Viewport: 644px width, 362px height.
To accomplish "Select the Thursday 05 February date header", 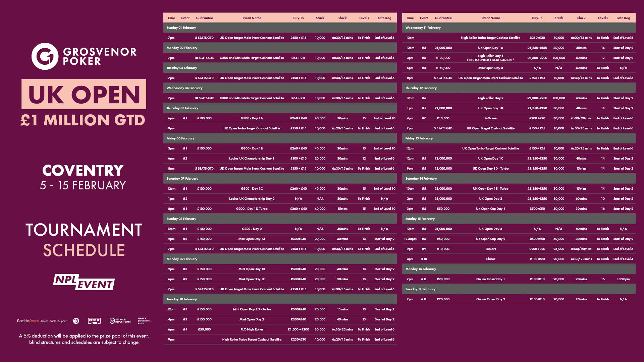I will click(x=182, y=108).
